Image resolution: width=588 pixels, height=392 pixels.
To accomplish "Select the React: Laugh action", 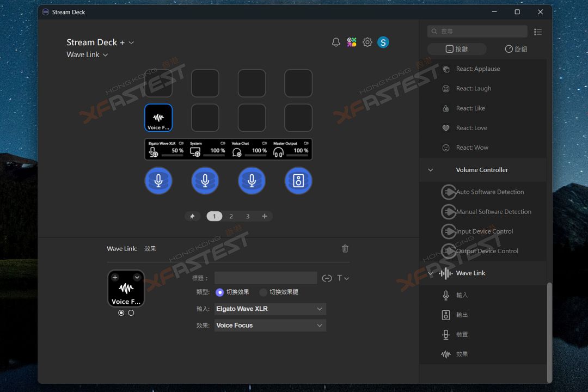I will [x=483, y=89].
